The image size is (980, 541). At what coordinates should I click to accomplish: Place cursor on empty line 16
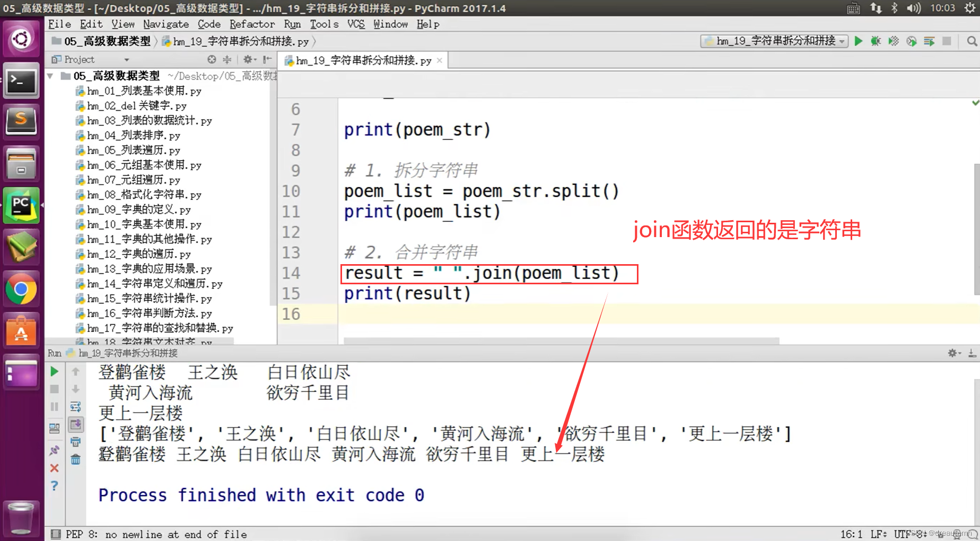658,314
